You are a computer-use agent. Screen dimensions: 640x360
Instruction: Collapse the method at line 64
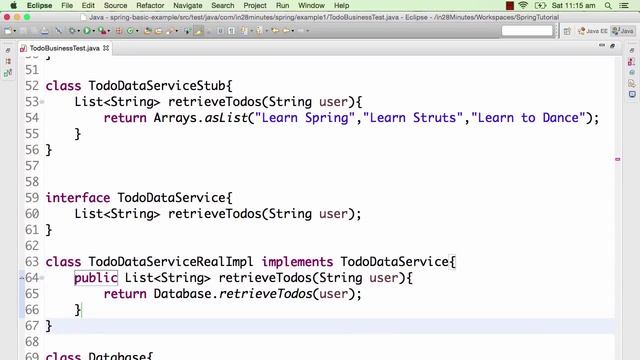click(42, 278)
